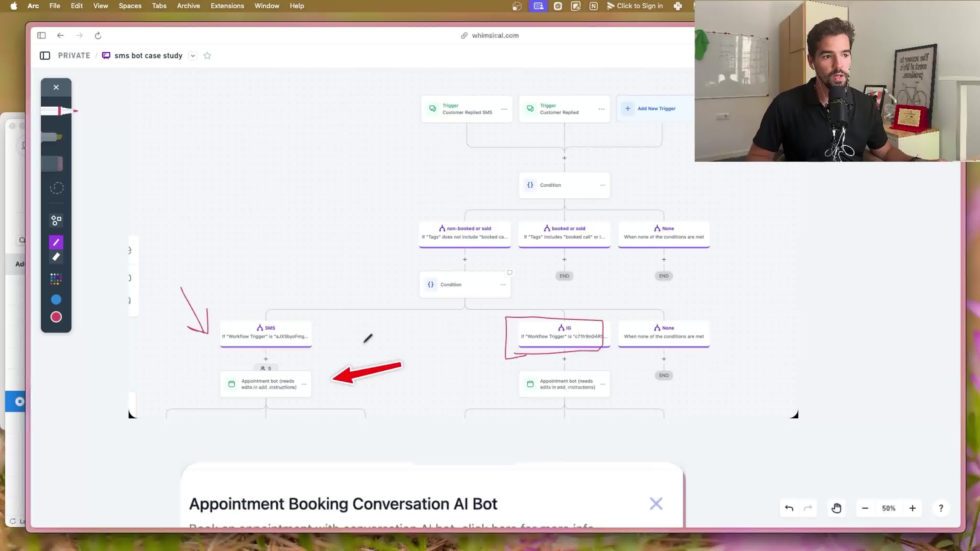980x551 pixels.
Task: Choose the red color swatch
Action: (x=56, y=317)
